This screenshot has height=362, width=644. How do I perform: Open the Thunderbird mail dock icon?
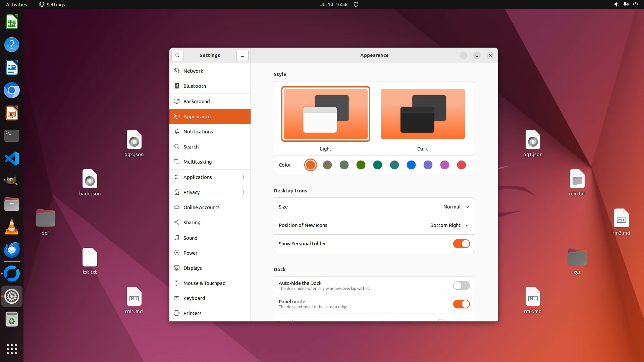pos(12,250)
